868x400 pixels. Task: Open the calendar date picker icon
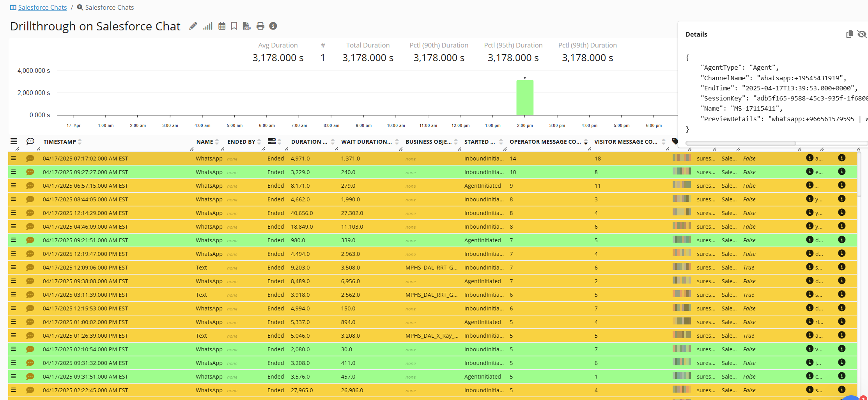point(222,26)
